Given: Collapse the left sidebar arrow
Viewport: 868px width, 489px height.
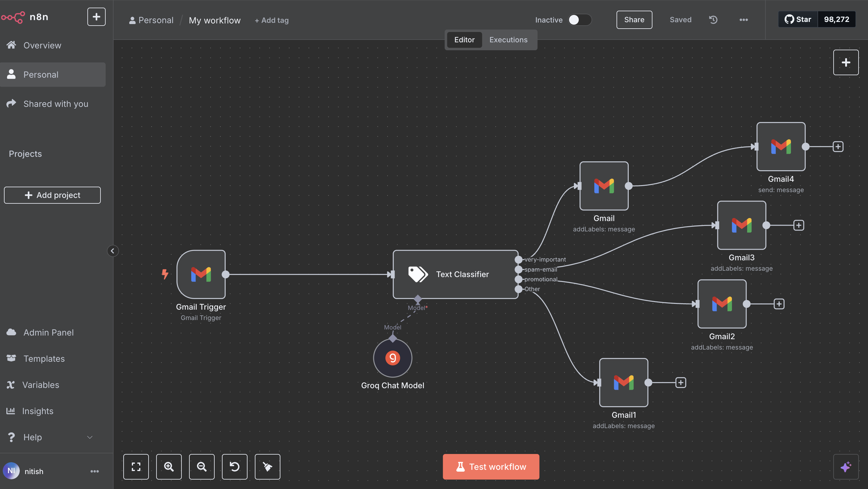Looking at the screenshot, I should [113, 251].
